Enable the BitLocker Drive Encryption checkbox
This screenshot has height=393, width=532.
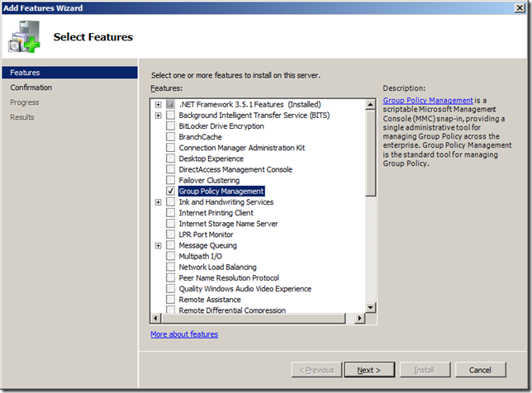tap(171, 126)
